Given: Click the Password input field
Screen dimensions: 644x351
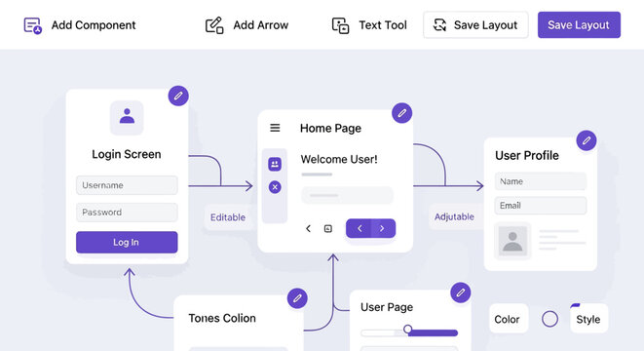Looking at the screenshot, I should (x=127, y=213).
